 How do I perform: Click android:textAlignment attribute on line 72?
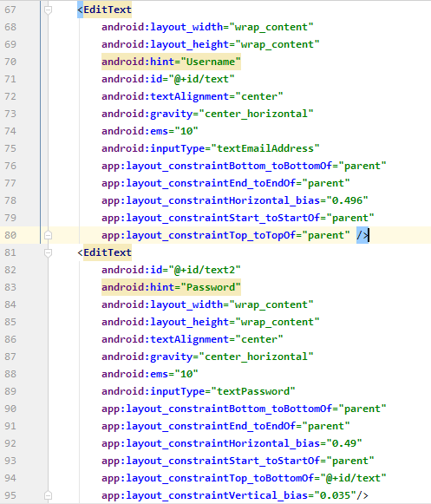click(x=165, y=96)
